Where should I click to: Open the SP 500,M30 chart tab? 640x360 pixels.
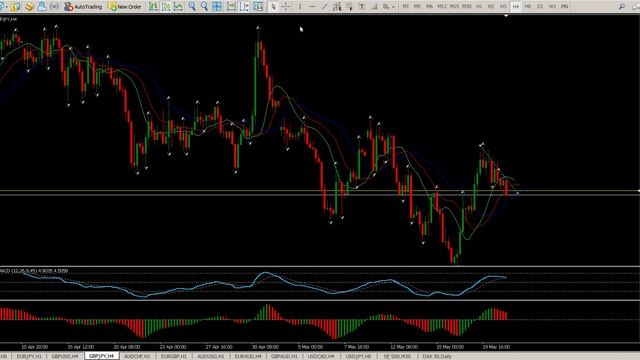(397, 356)
